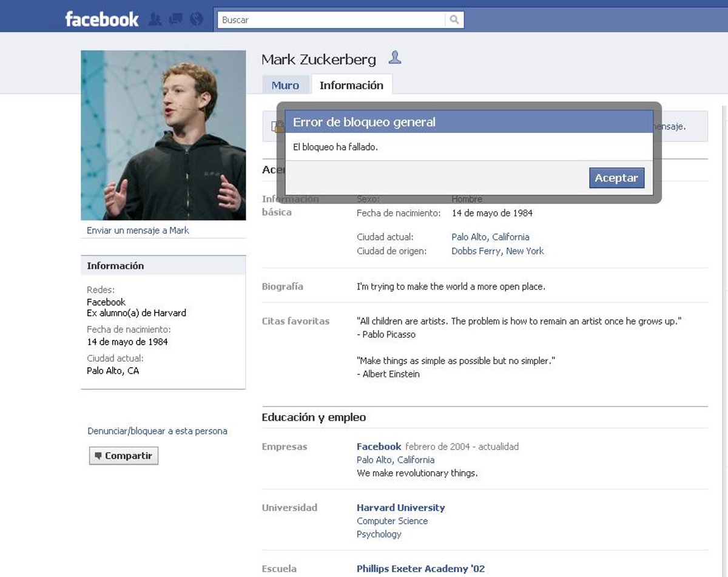Type in the Buscar search field
728x577 pixels.
click(331, 20)
